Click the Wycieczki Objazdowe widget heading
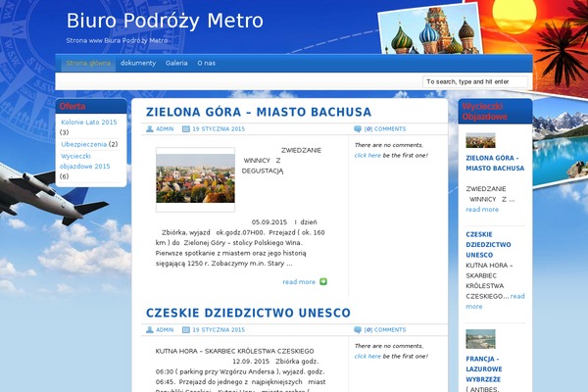The height and width of the screenshot is (392, 588). point(484,112)
